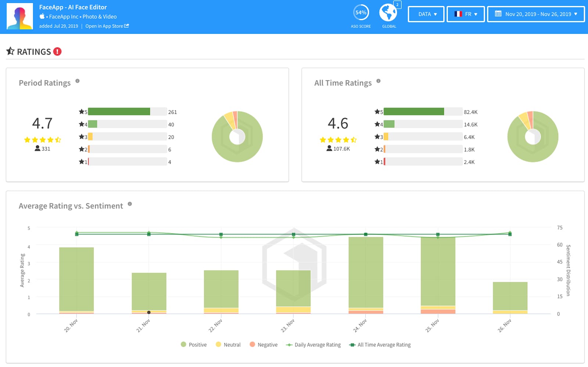Click the 331 ratings count in Period Ratings
Image resolution: width=588 pixels, height=367 pixels.
(x=46, y=149)
